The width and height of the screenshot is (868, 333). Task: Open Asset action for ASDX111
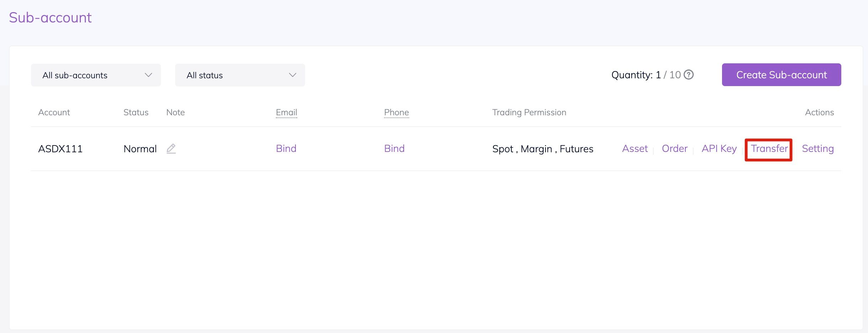635,148
